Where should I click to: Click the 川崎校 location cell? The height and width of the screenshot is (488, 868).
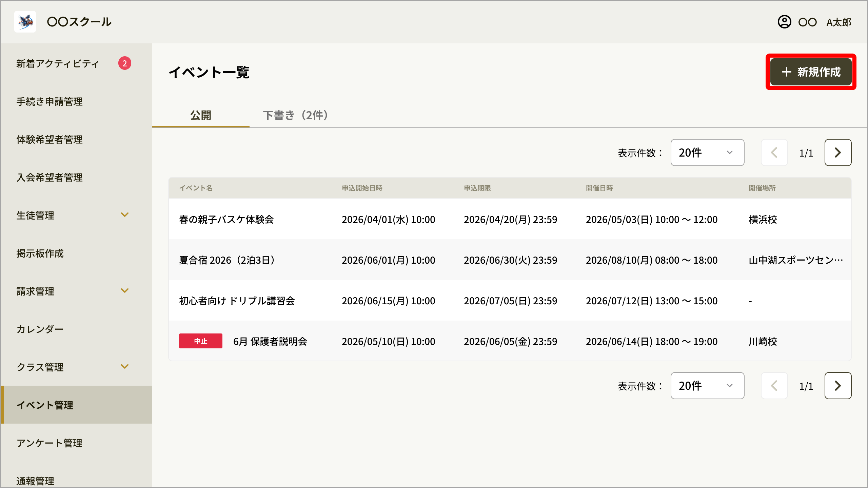763,341
